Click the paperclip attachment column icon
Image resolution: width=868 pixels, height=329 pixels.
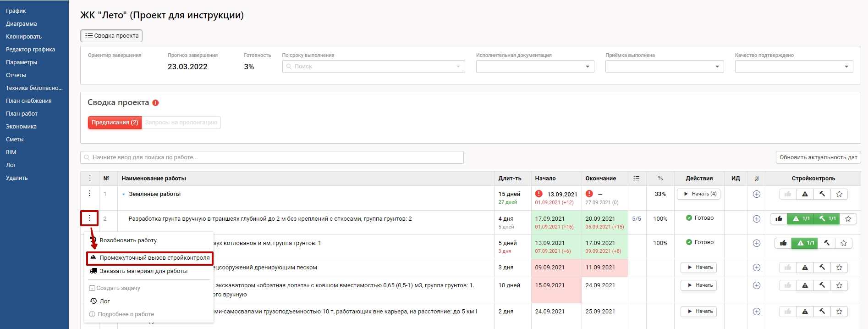[x=756, y=178]
